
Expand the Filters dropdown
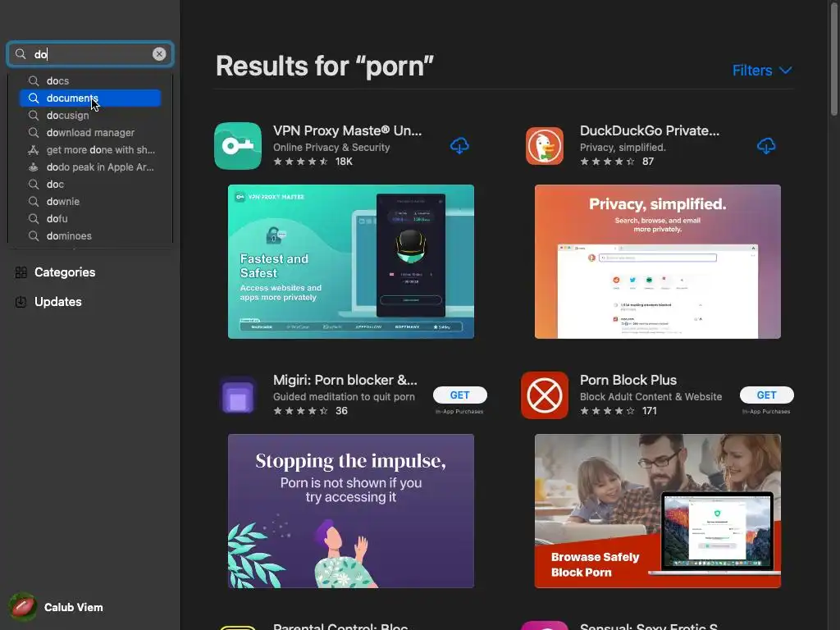[762, 71]
